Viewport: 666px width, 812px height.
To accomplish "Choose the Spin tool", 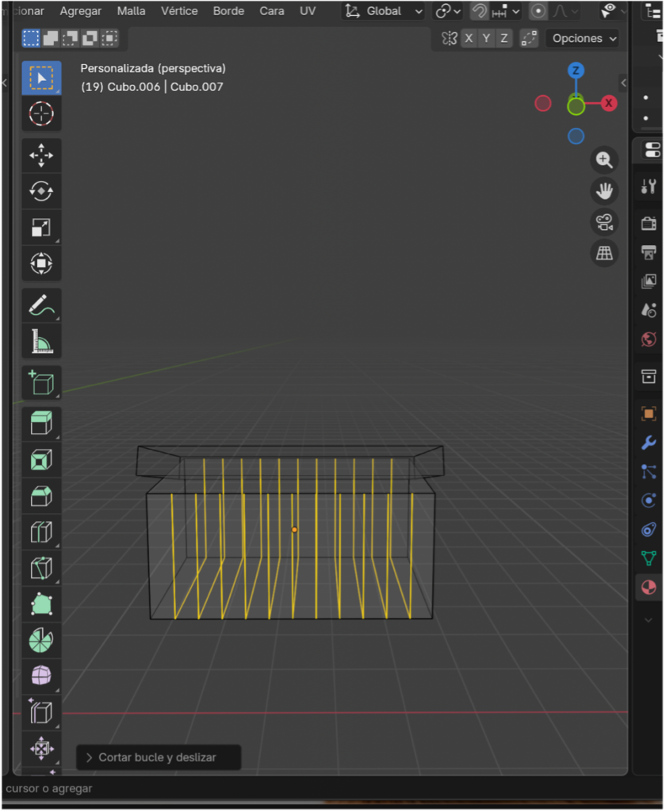I will [x=41, y=640].
